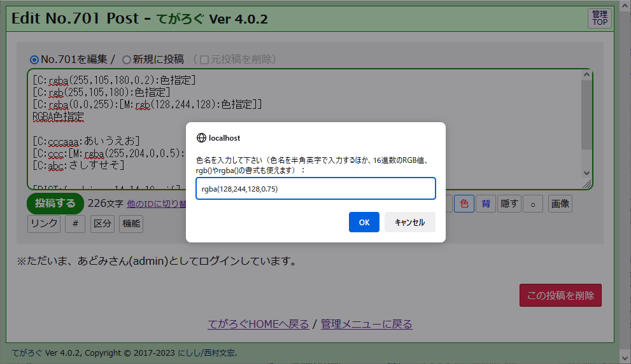Image resolution: width=631 pixels, height=364 pixels.
Task: Click the globe icon beside localhost
Action: click(x=201, y=138)
